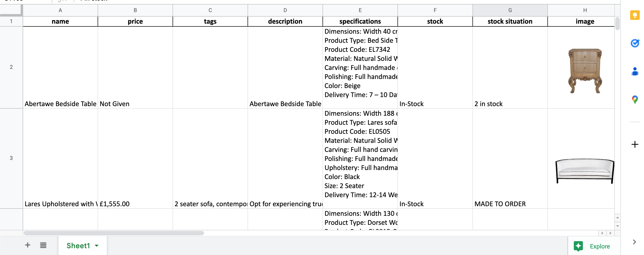Open the Google Maps side panel icon
This screenshot has height=255, width=644.
(x=635, y=100)
